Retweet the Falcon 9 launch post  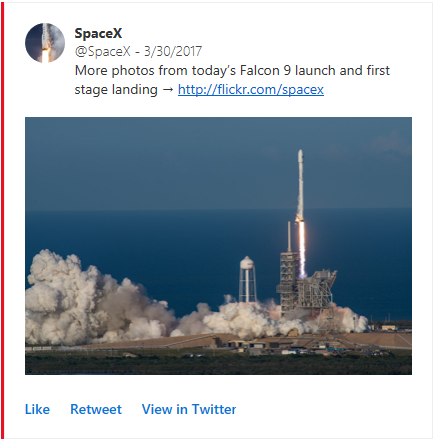coord(96,409)
